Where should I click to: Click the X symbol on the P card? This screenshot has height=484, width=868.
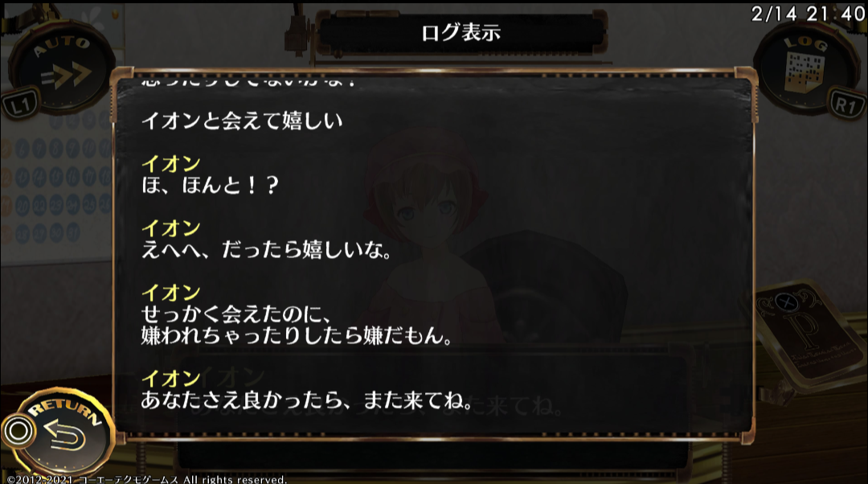click(785, 302)
